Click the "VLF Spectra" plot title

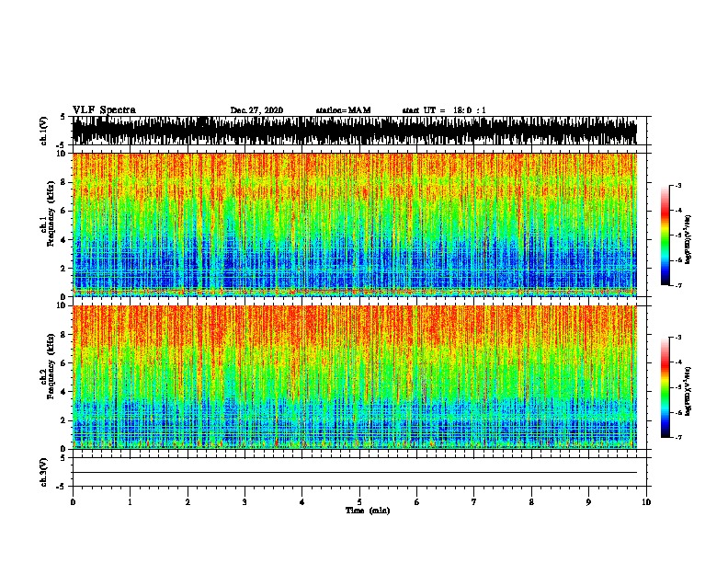(x=104, y=110)
